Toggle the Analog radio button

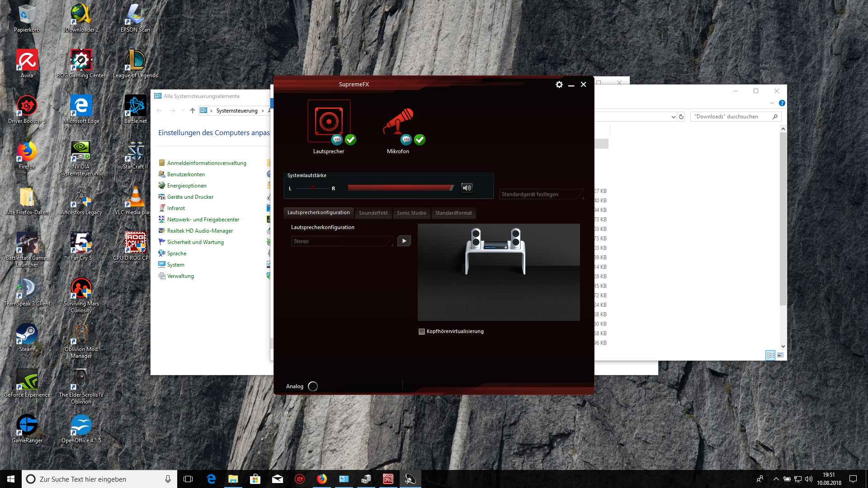tap(313, 386)
